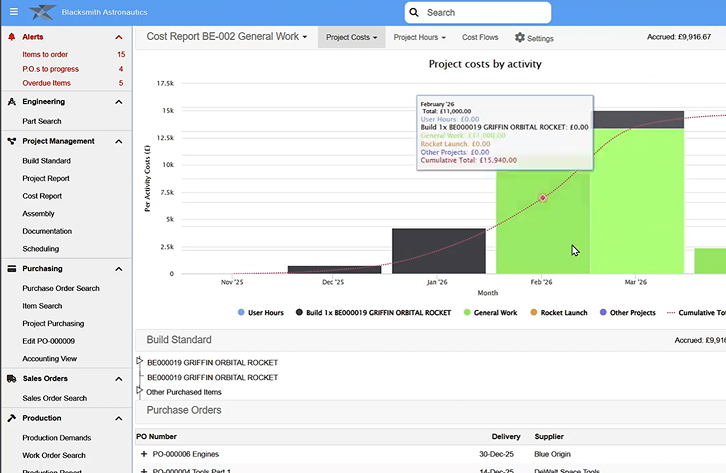This screenshot has width=726, height=473.
Task: Go to Part Search
Action: pyautogui.click(x=42, y=121)
